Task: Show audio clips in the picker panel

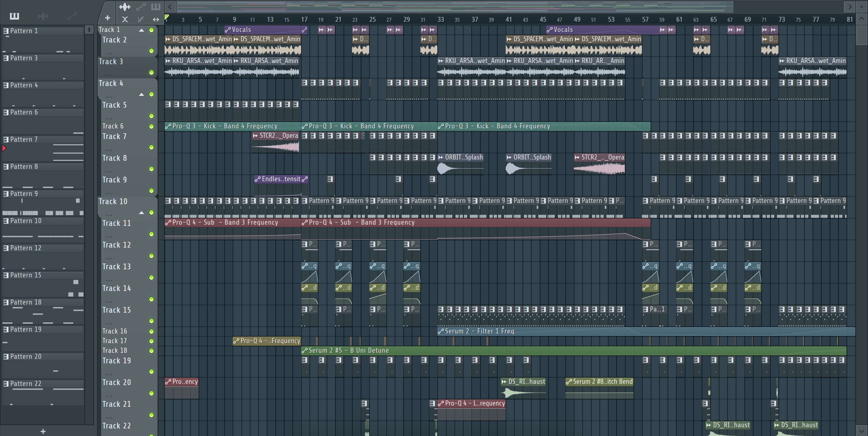Action: click(x=43, y=16)
